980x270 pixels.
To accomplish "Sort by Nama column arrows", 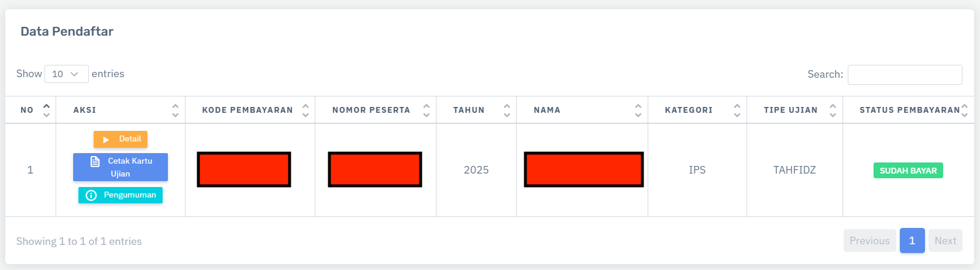I will coord(638,110).
